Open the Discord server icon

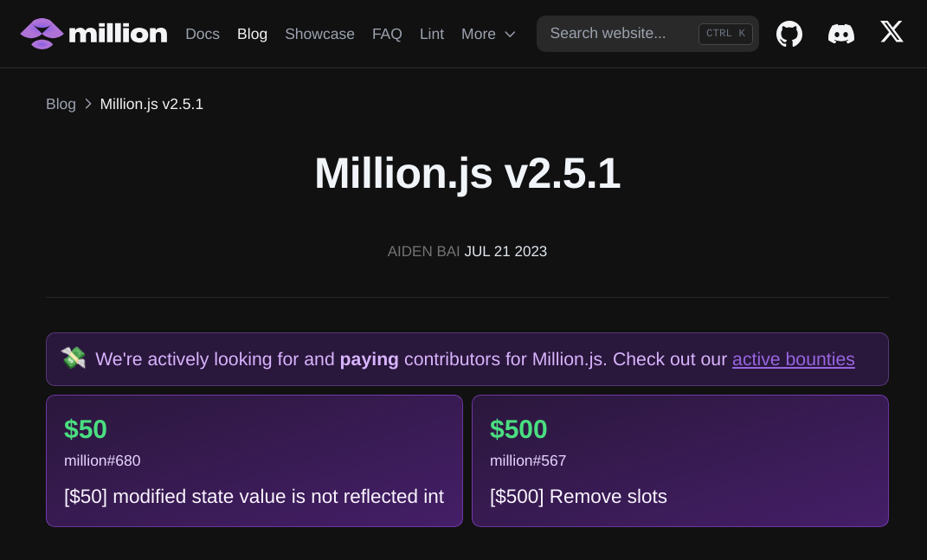click(x=841, y=34)
